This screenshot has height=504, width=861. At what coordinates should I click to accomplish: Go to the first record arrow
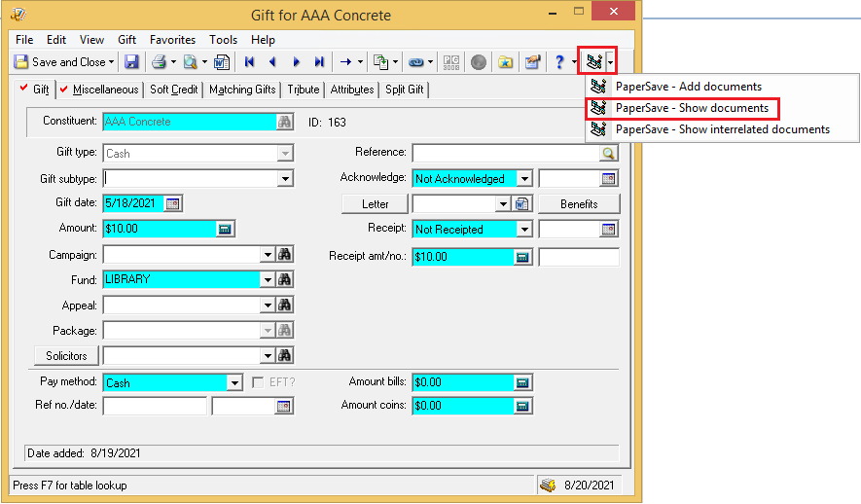click(250, 62)
